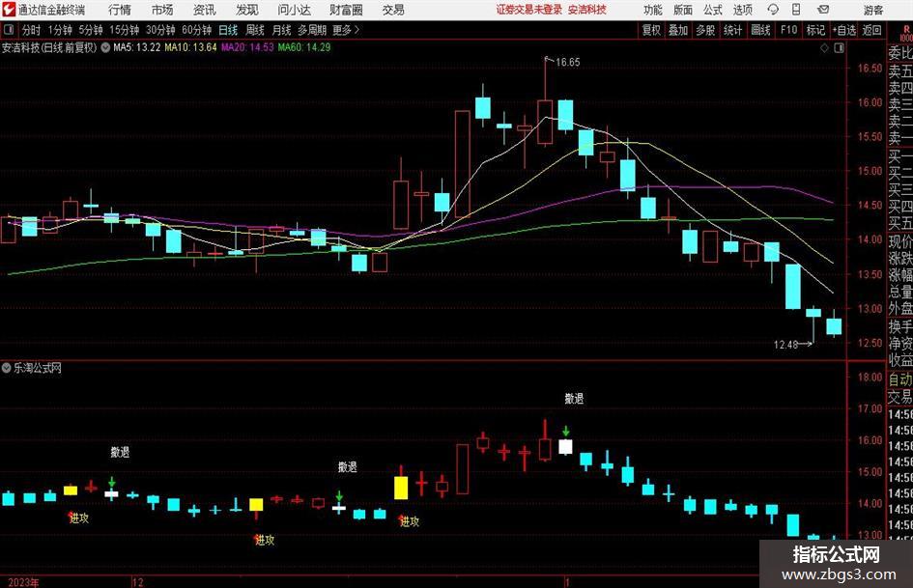The image size is (913, 588).
Task: Click the mobile phone icon
Action: click(796, 10)
